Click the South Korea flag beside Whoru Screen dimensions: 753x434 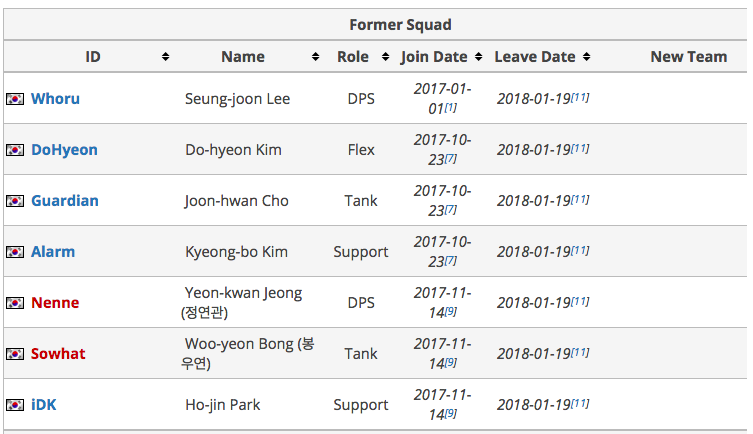pos(15,99)
